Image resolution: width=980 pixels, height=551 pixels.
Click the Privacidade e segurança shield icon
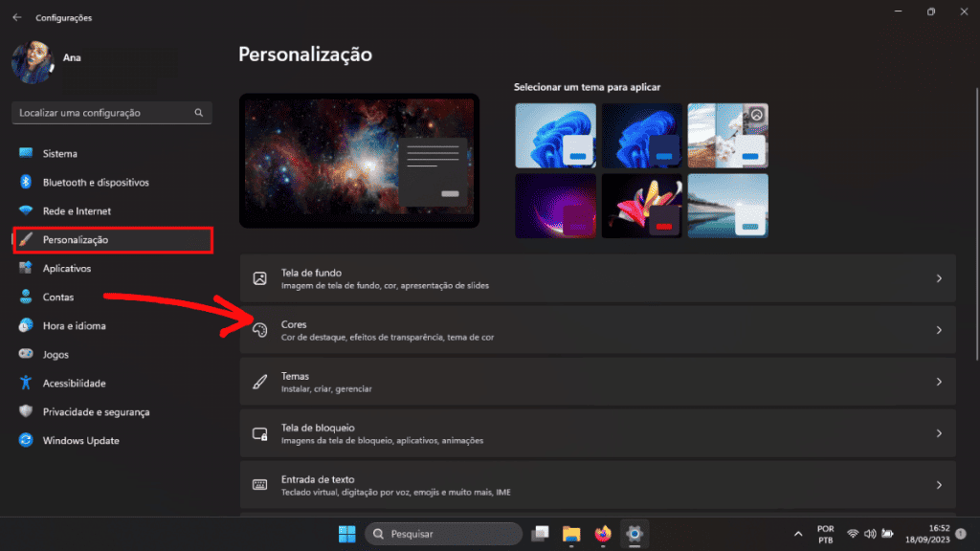point(26,411)
